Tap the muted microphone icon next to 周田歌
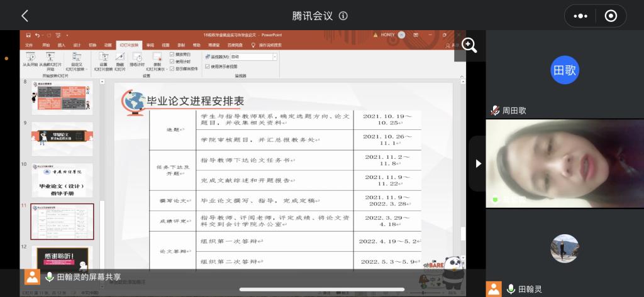 pyautogui.click(x=495, y=111)
